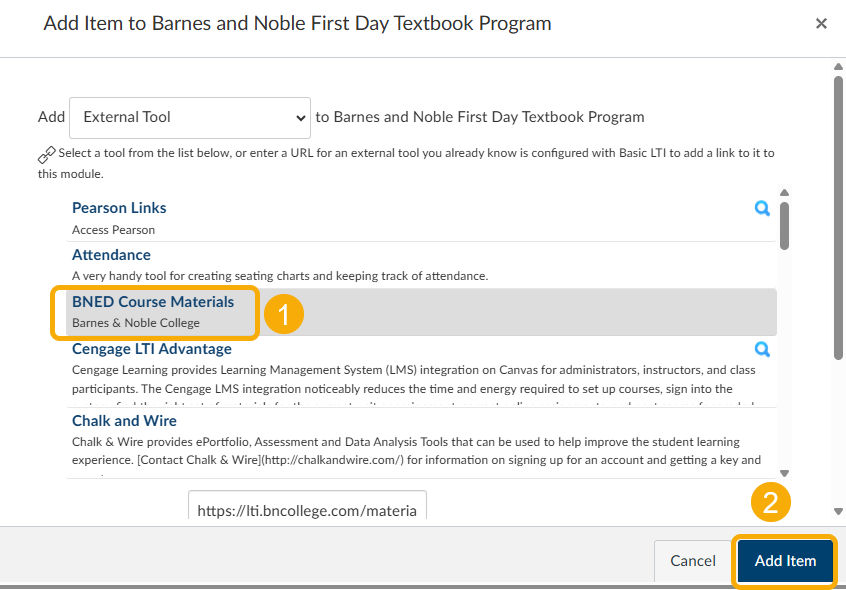Click the chain link icon beside instructions

pyautogui.click(x=47, y=154)
